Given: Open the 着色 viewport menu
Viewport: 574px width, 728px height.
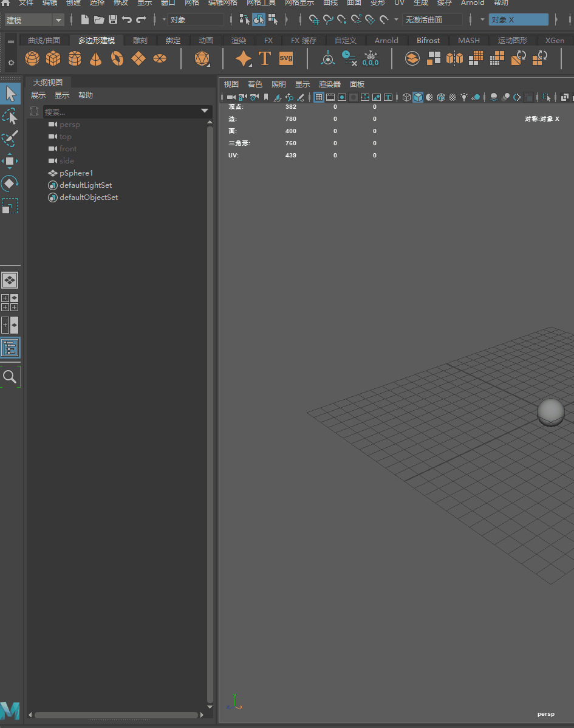Looking at the screenshot, I should point(255,84).
